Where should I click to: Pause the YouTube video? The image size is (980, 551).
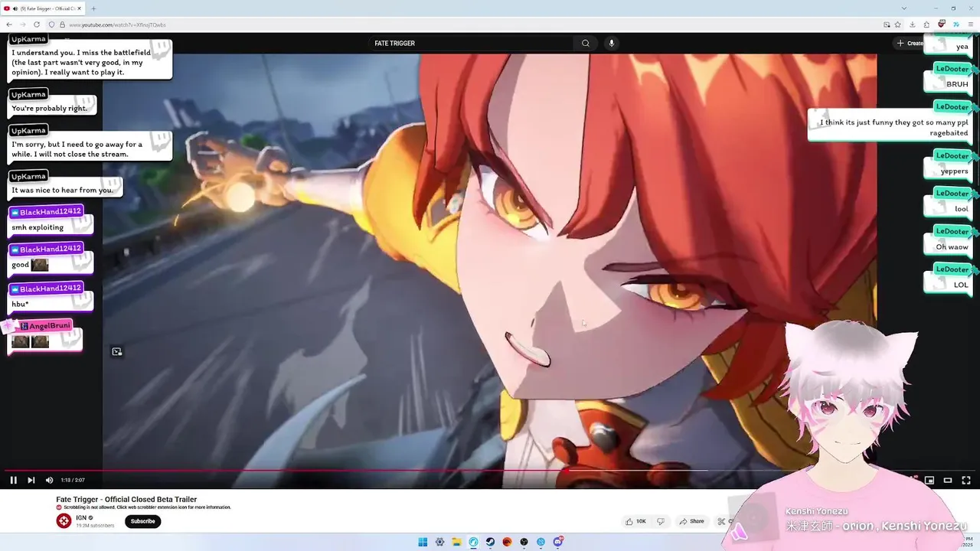13,480
